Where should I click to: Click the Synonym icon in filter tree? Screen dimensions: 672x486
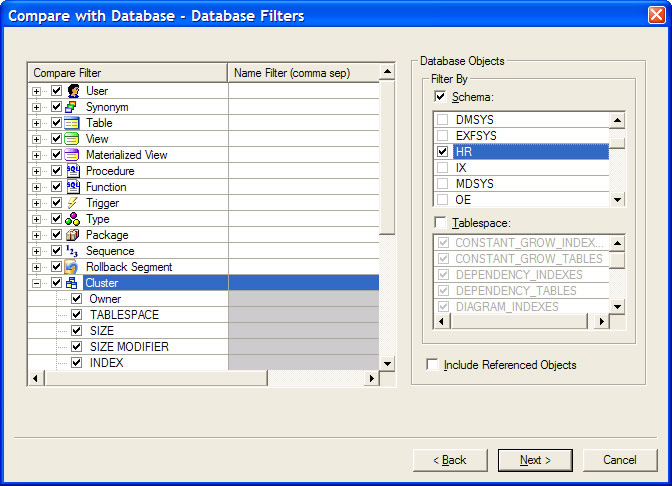[x=72, y=107]
